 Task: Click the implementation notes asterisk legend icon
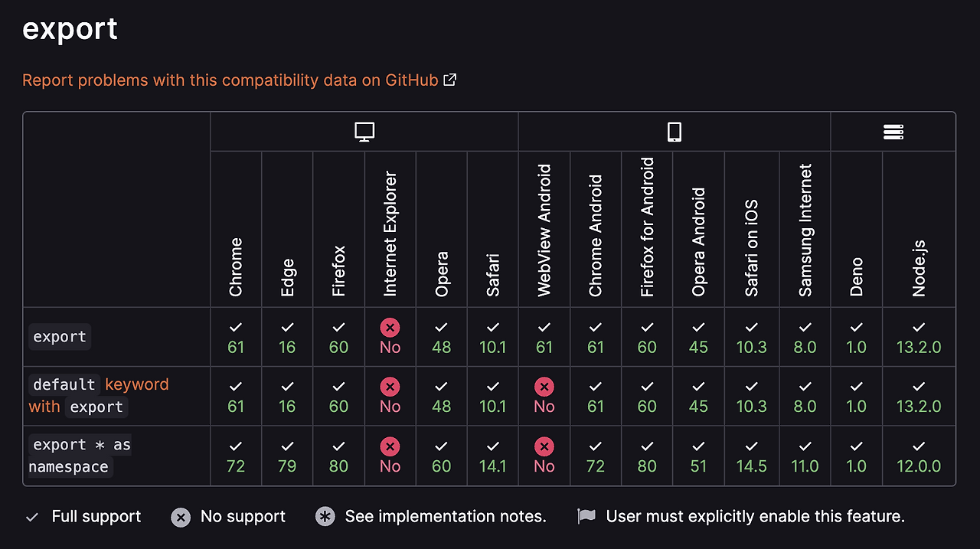[x=325, y=517]
